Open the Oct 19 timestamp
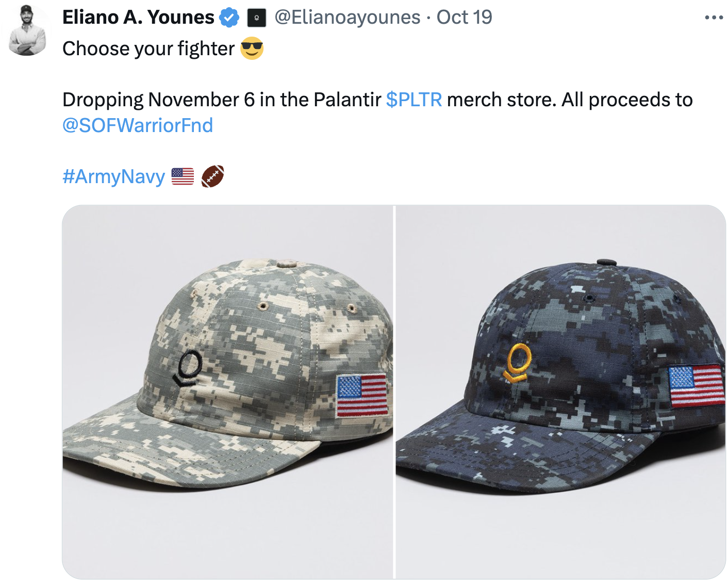Viewport: 728px width, 586px height. [x=463, y=17]
